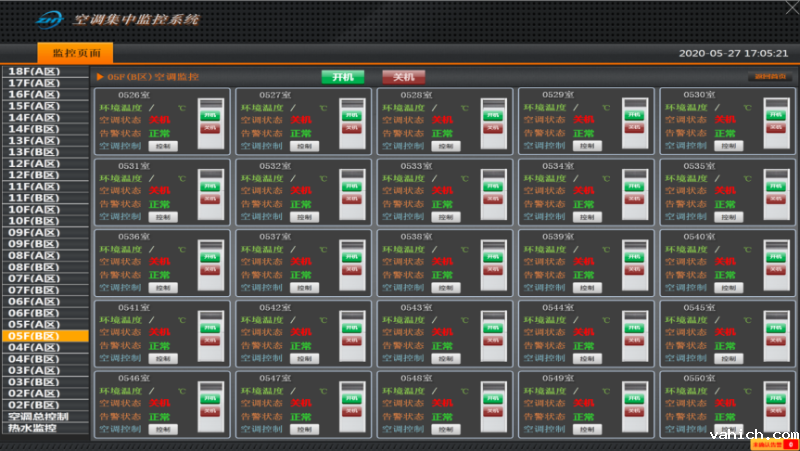Turn on room 0550 with its green 开机
The height and width of the screenshot is (451, 800).
click(775, 398)
